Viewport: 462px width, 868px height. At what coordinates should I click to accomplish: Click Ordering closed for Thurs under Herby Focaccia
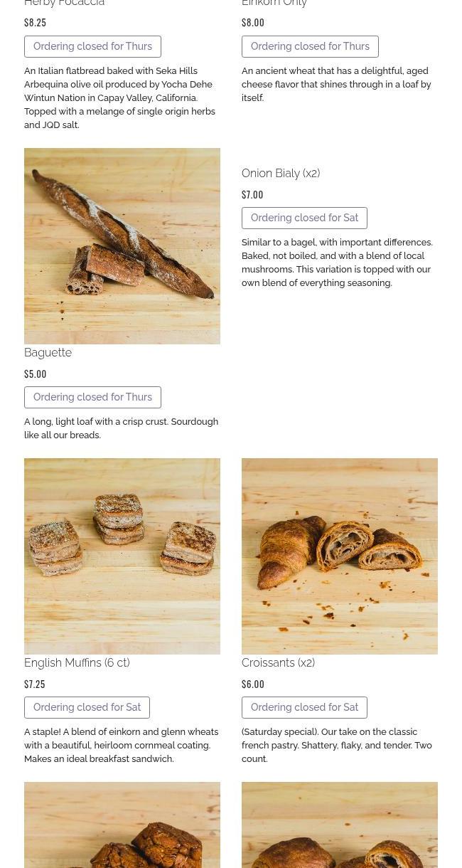click(92, 46)
